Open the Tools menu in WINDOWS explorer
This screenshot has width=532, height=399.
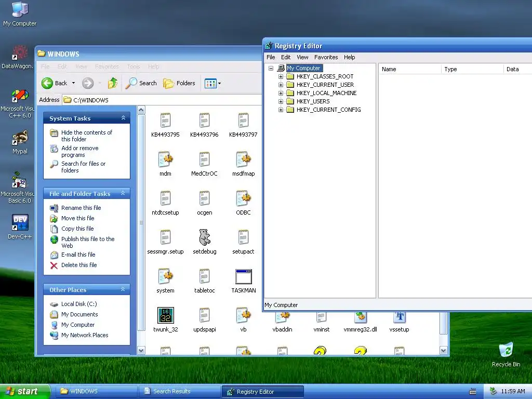(x=134, y=66)
